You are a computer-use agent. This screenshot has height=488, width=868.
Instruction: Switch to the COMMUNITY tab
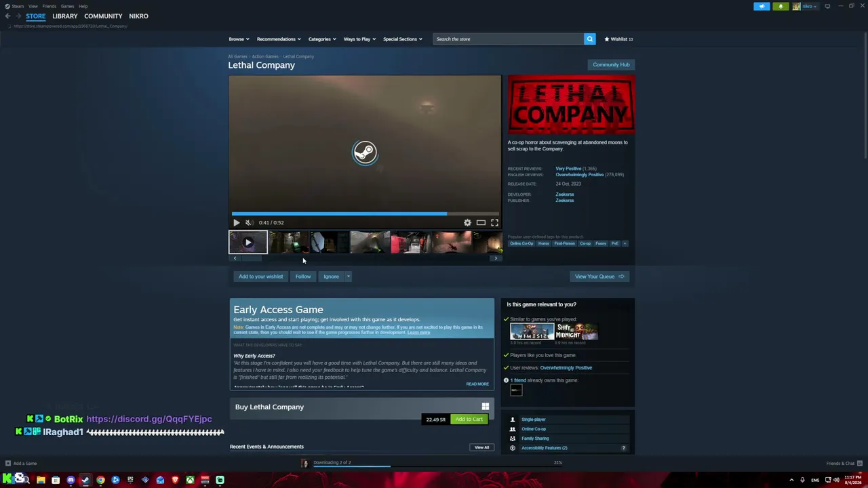(103, 16)
